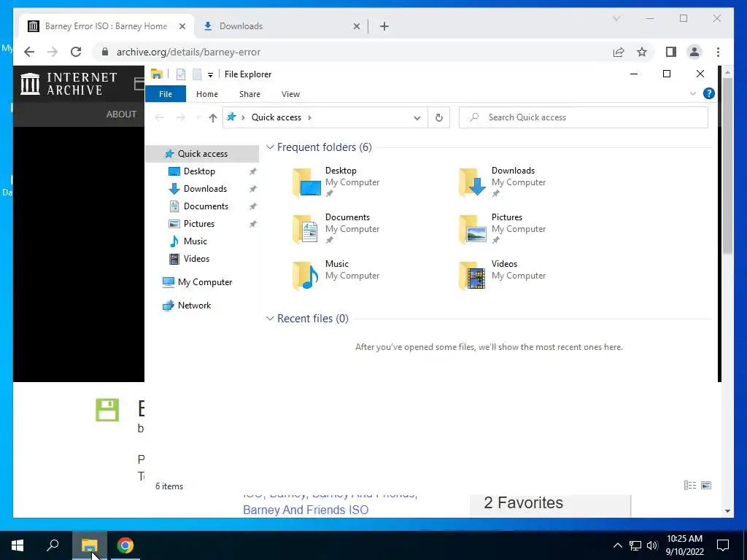The image size is (747, 560).
Task: Collapse the Recent files group
Action: (270, 319)
